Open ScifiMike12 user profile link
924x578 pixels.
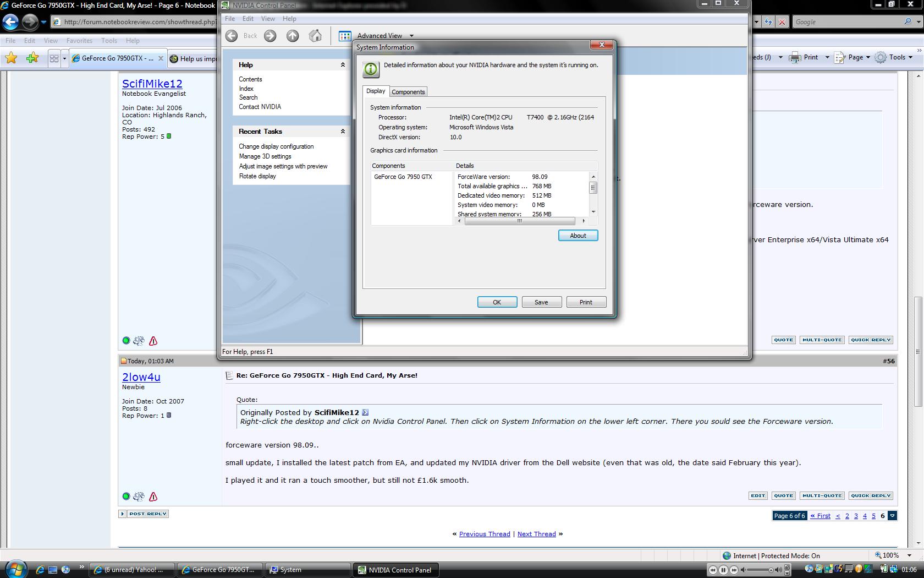(152, 84)
